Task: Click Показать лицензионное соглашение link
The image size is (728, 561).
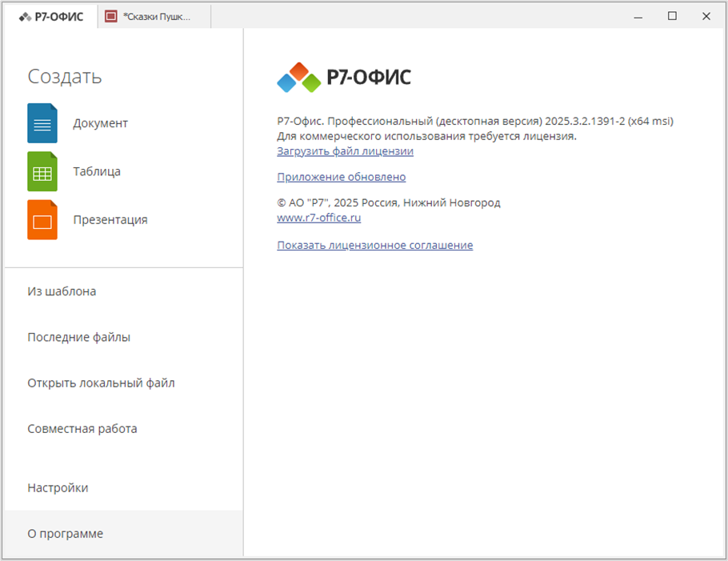Action: (374, 245)
